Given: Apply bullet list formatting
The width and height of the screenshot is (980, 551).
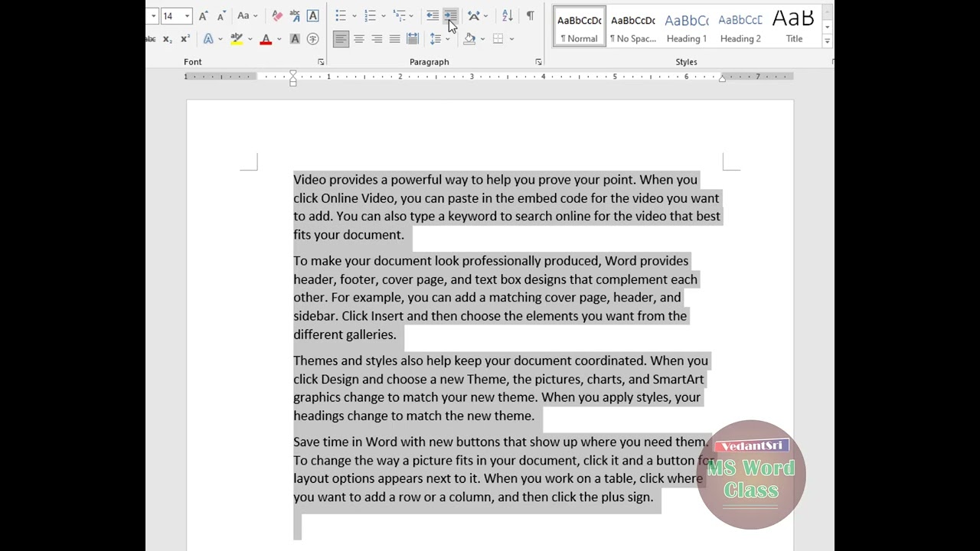Looking at the screenshot, I should [341, 15].
